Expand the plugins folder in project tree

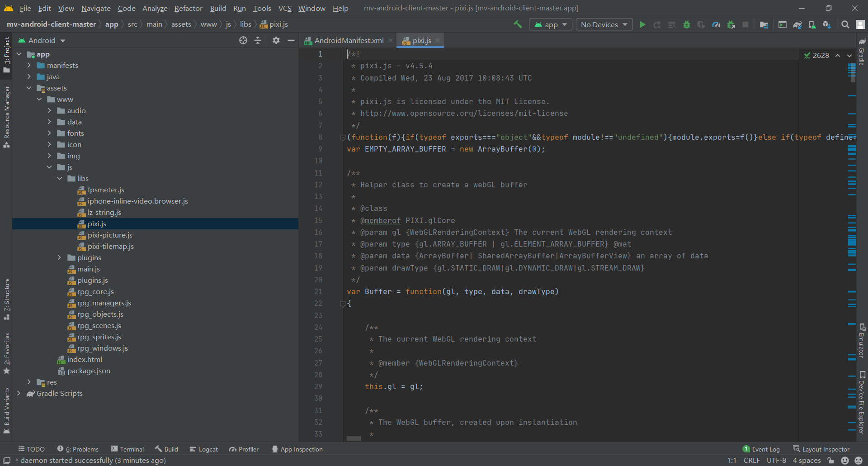[59, 257]
